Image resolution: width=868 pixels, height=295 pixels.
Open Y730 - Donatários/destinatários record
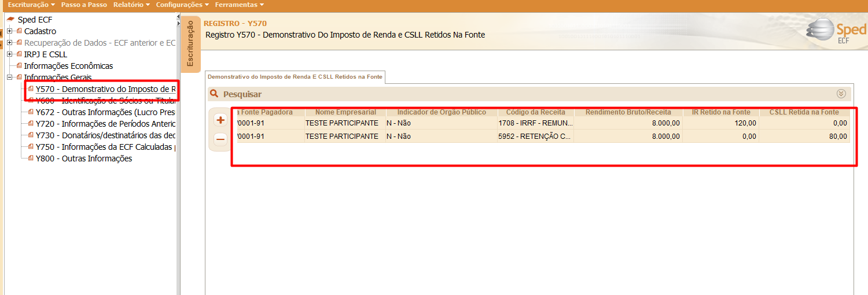pos(105,135)
